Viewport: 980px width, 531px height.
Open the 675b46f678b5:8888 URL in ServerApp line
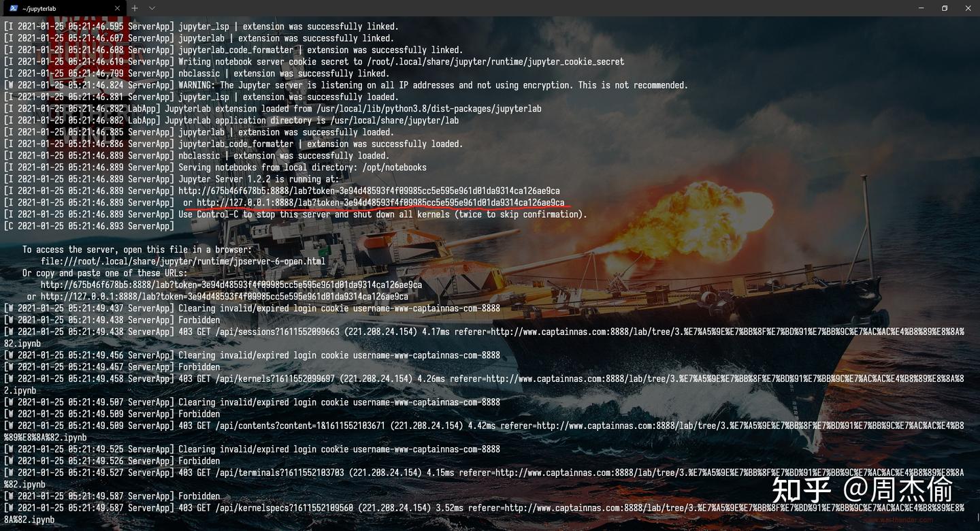point(369,191)
